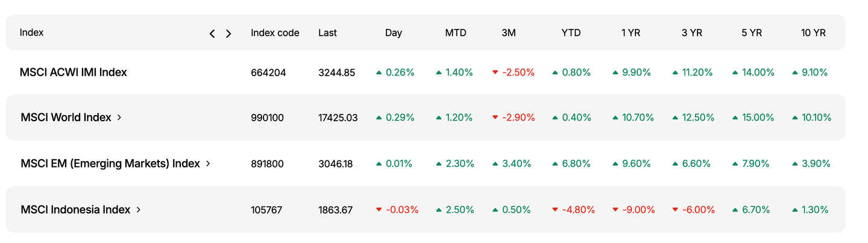Screen dimensions: 868x243
Task: Click the Index code column header
Action: click(x=275, y=33)
